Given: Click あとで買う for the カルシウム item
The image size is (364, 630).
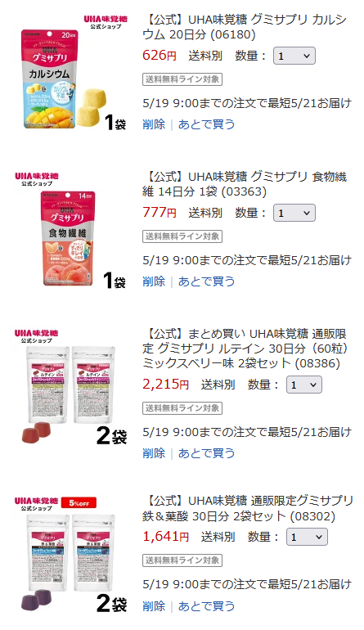Looking at the screenshot, I should click(x=206, y=124).
